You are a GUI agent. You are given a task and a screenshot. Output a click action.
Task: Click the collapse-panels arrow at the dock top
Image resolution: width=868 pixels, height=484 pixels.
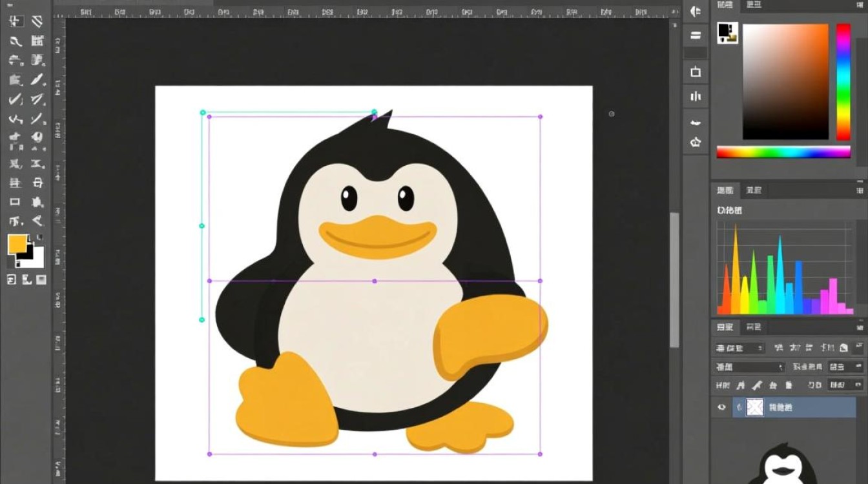pos(696,11)
